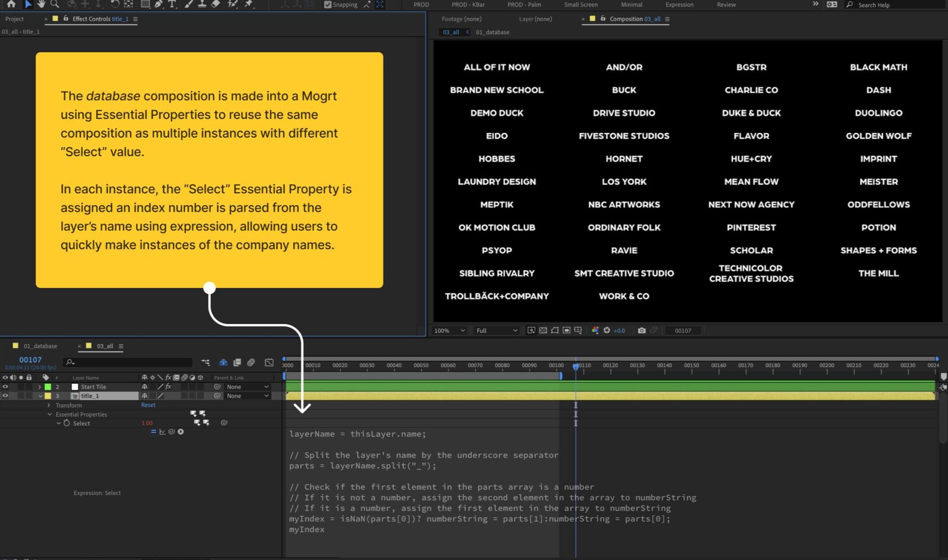Open the Effect Controls panel menu
The height and width of the screenshot is (560, 948).
pyautogui.click(x=135, y=19)
